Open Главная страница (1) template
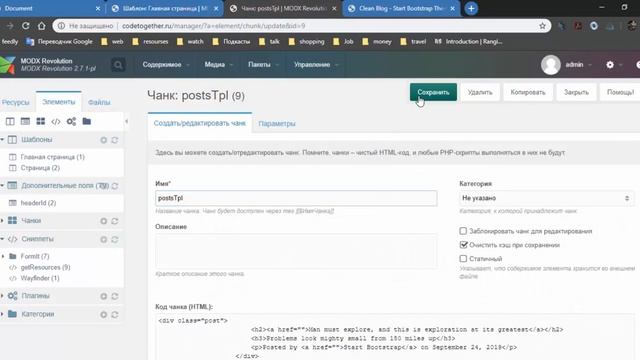The width and height of the screenshot is (640, 360). [53, 157]
